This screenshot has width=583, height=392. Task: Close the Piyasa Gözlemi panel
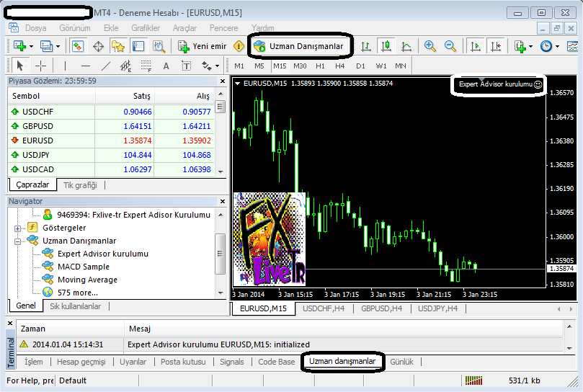point(223,81)
